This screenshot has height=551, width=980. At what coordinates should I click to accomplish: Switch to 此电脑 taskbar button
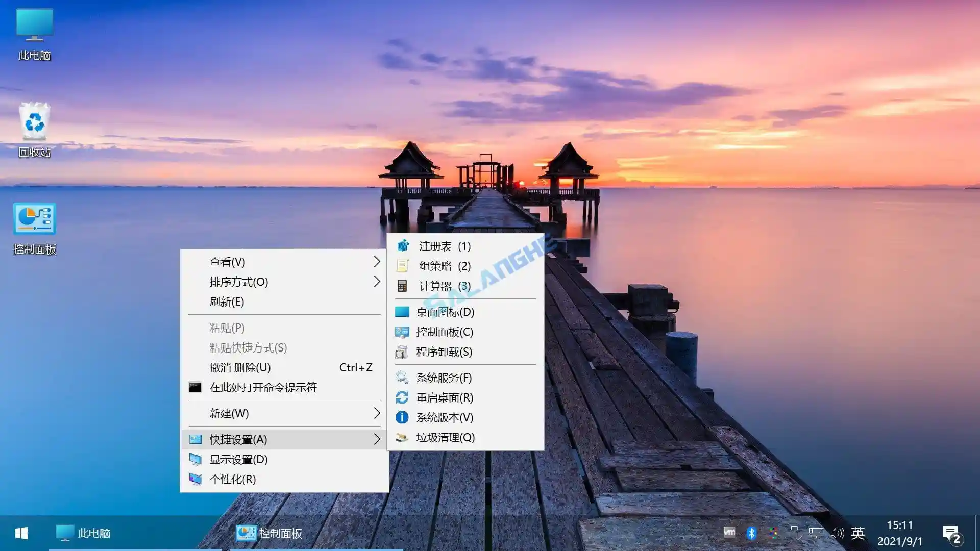coord(135,533)
